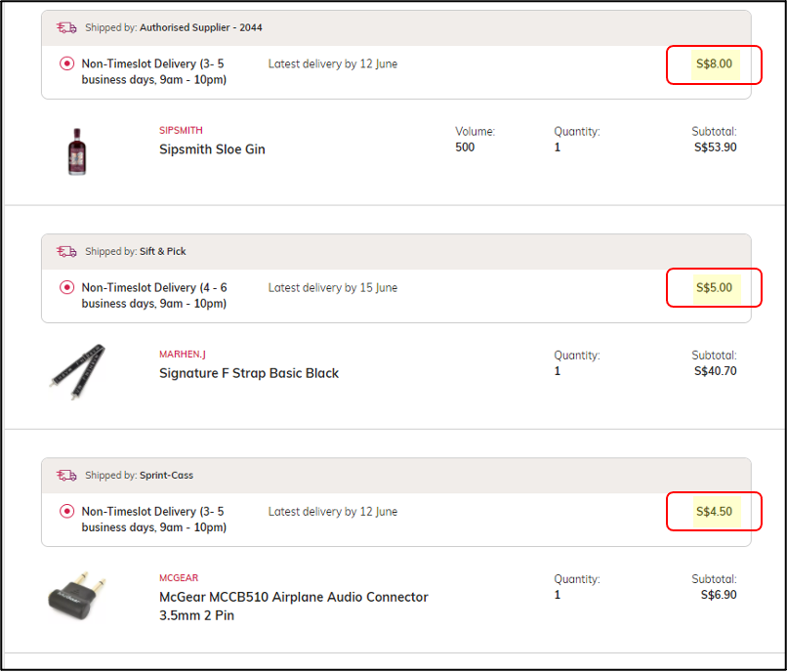Open the Signature F Strap product image
The image size is (787, 672).
coord(76,370)
